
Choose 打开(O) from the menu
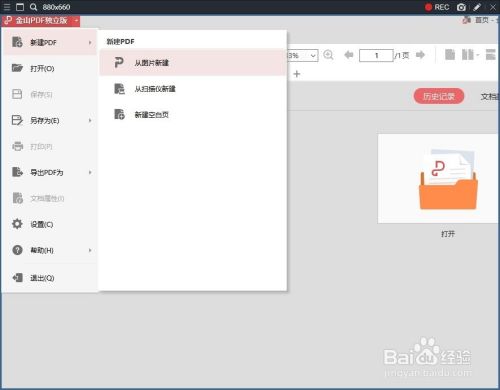click(50, 68)
